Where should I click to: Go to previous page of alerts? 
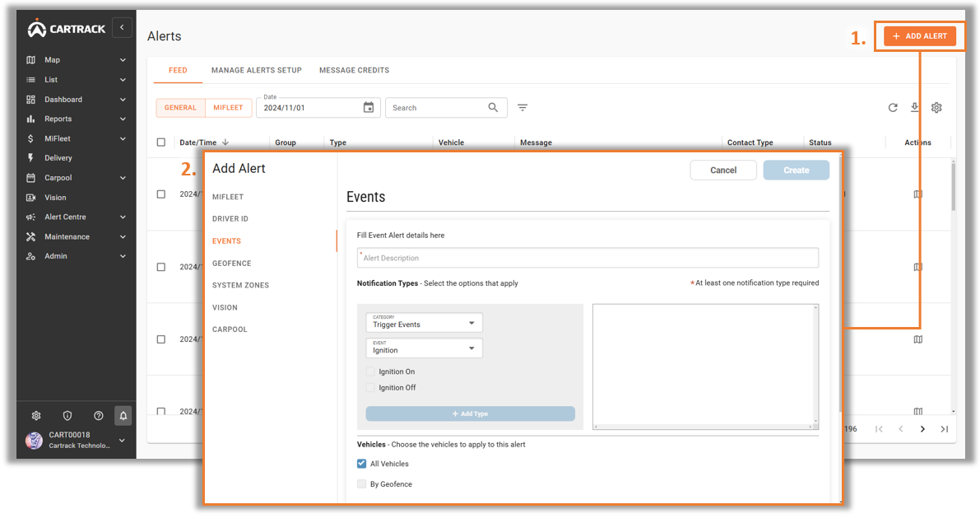(x=901, y=429)
